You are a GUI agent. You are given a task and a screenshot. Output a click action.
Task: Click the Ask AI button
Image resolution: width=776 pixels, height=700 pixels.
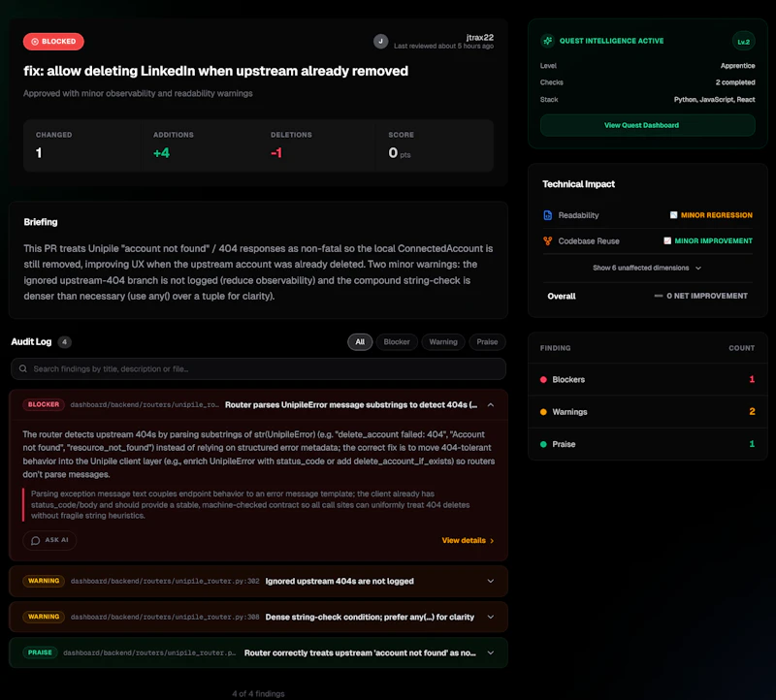click(49, 540)
